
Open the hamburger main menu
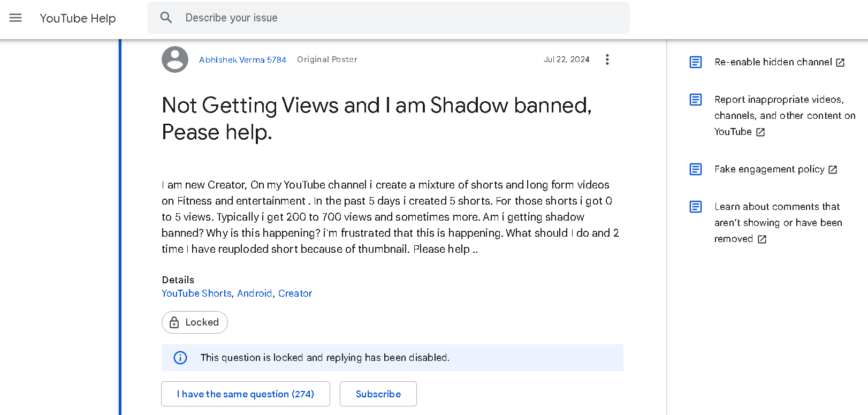point(16,18)
